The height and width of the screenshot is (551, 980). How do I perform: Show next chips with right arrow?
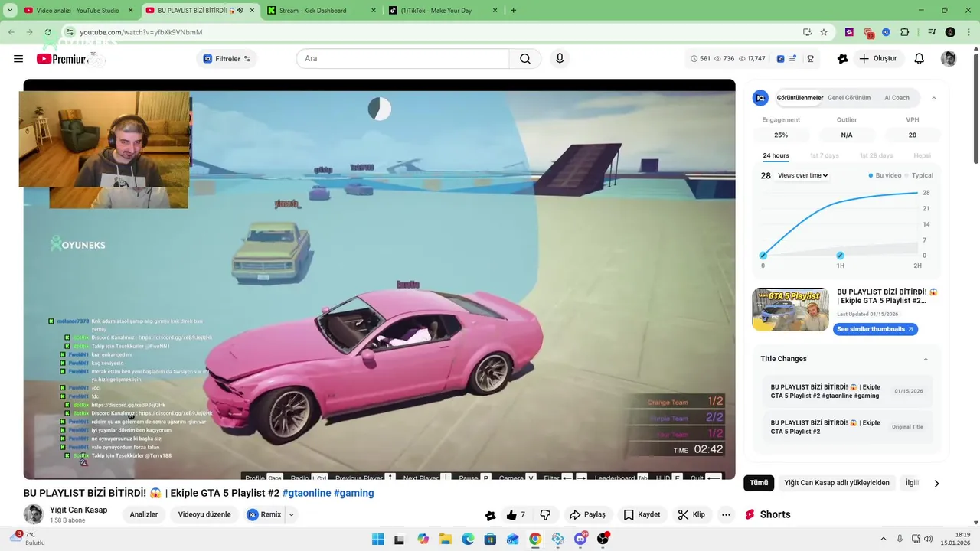(x=936, y=483)
